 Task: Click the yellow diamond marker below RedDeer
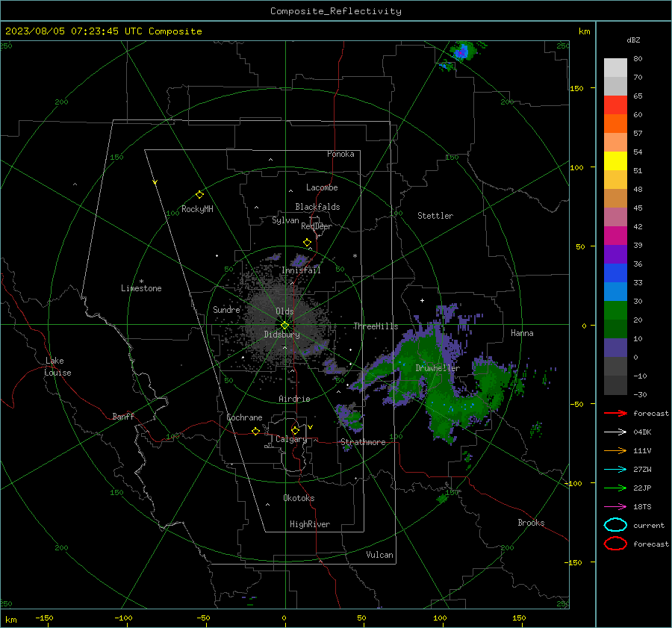point(308,243)
